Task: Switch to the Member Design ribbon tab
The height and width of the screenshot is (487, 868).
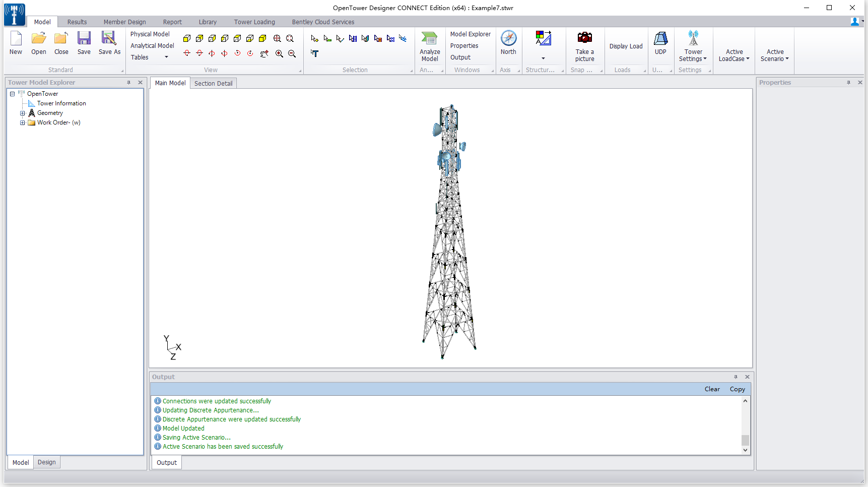Action: click(124, 22)
